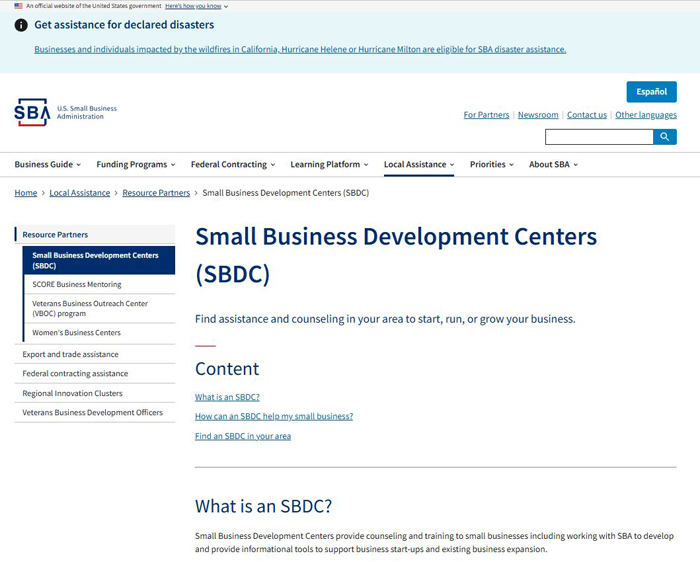Viewport: 700px width, 562px height.
Task: Click the U.S. Small Business Administration text
Action: [x=87, y=112]
